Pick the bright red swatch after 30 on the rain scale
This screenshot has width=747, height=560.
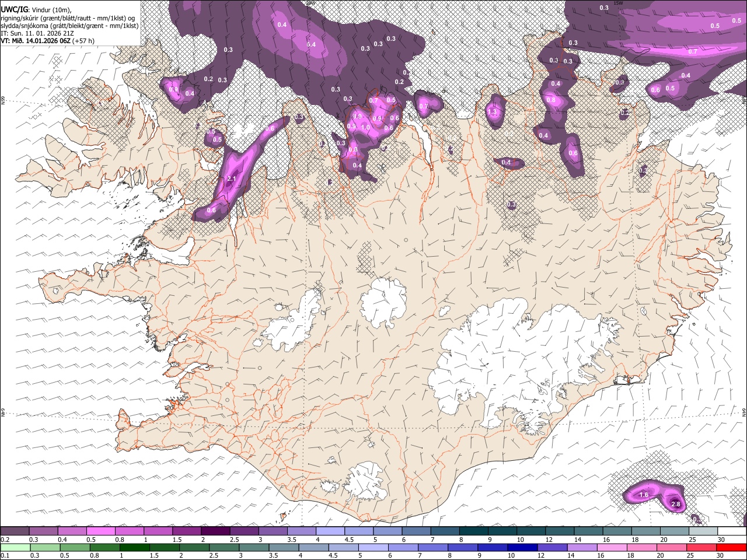tap(732, 547)
